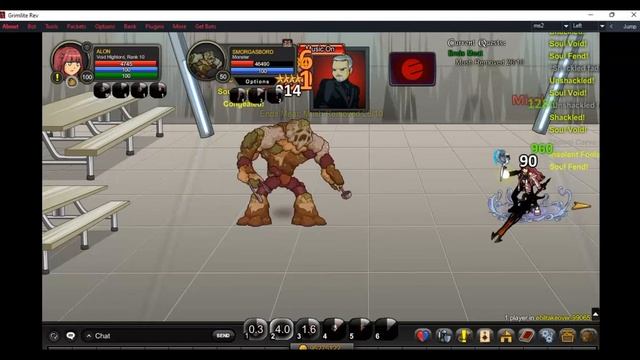The image size is (640, 360).
Task: Click the small arrow button beside Jump
Action: (x=611, y=26)
